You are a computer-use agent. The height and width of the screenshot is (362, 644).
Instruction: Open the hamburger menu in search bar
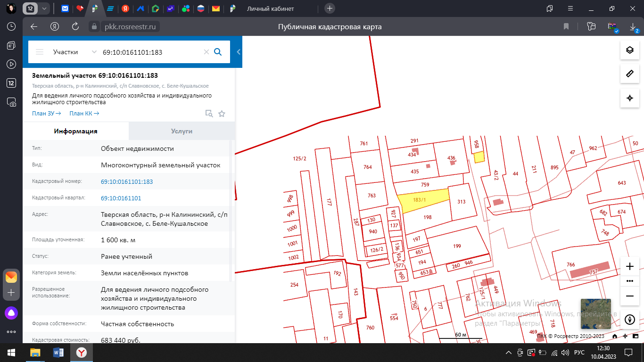(x=40, y=52)
